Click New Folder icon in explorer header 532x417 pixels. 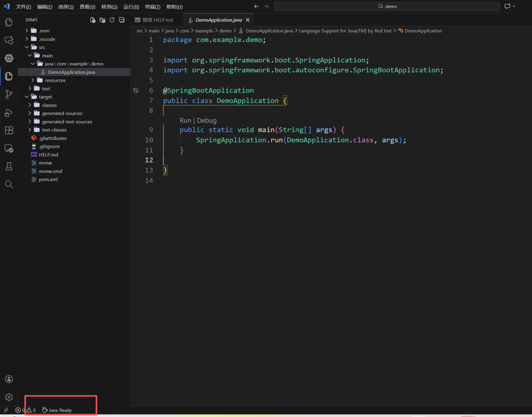click(x=102, y=20)
